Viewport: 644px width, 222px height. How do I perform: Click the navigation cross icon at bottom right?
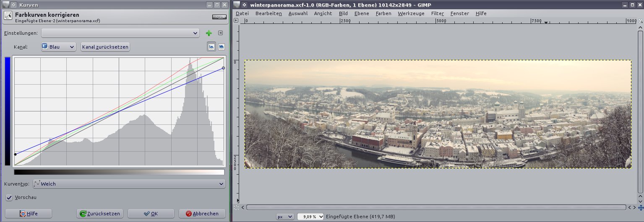coord(641,207)
